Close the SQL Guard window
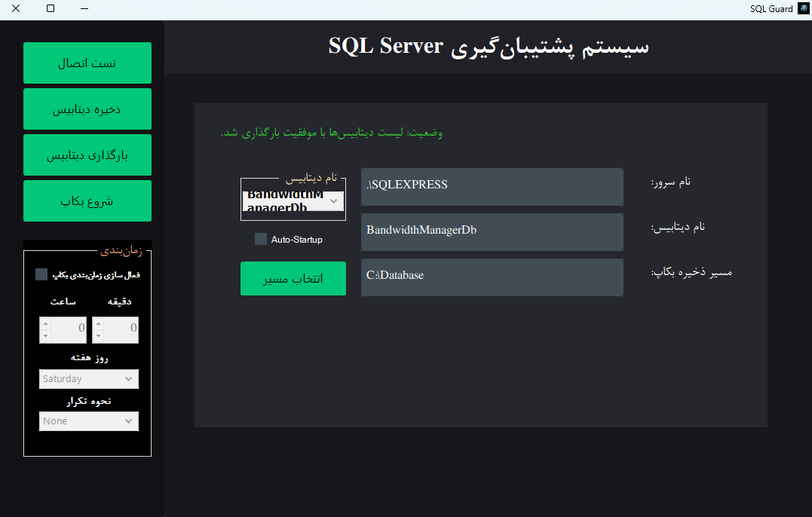 tap(16, 8)
